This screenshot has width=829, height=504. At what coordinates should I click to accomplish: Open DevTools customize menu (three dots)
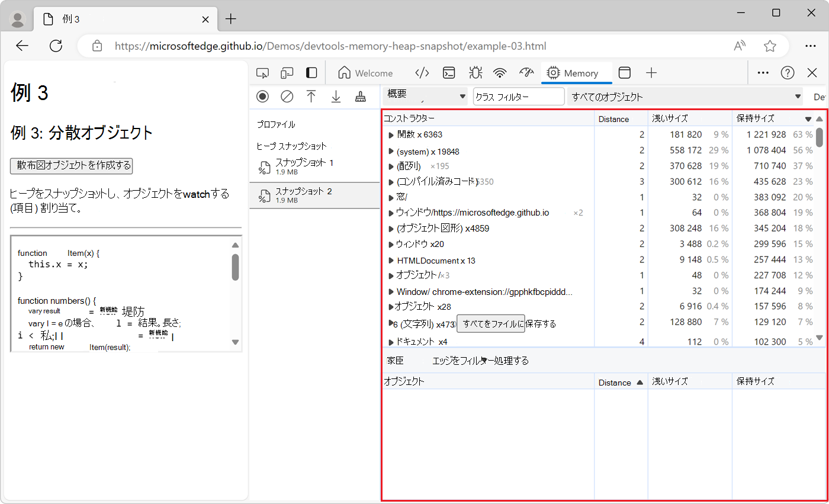tap(763, 73)
